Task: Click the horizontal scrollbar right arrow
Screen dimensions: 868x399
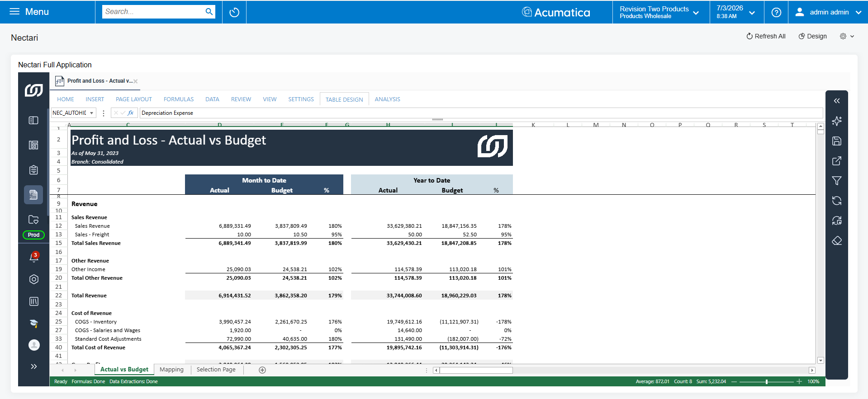Action: pos(812,371)
